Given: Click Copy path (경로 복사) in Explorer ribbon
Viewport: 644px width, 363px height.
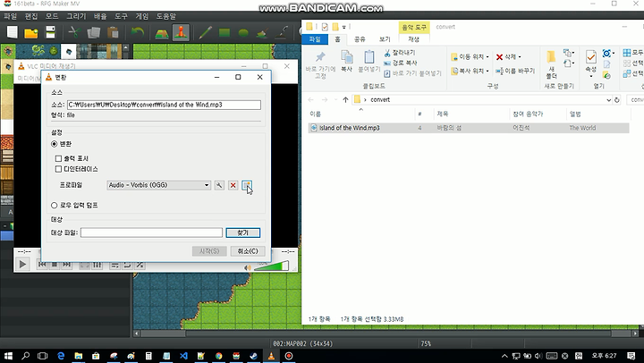Looking at the screenshot, I should pos(401,63).
